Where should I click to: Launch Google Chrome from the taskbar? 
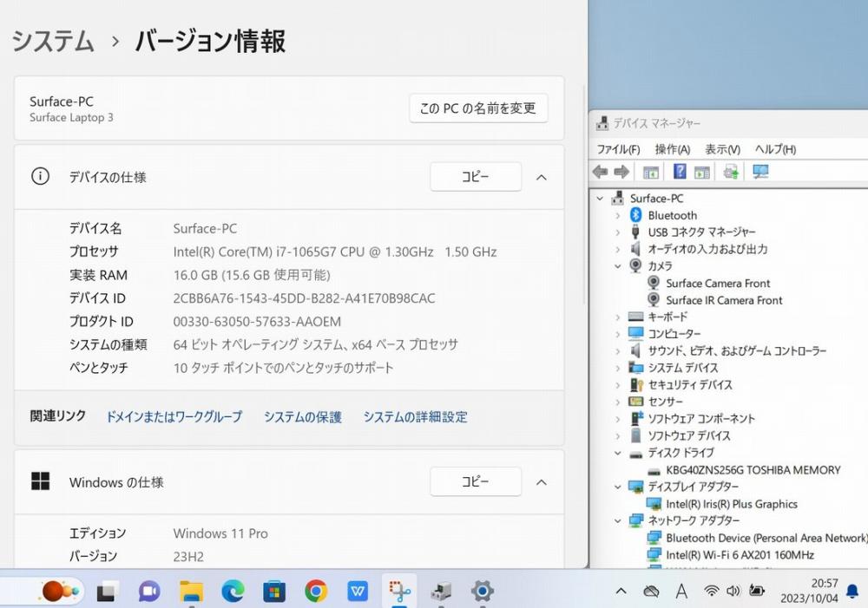coord(316,592)
